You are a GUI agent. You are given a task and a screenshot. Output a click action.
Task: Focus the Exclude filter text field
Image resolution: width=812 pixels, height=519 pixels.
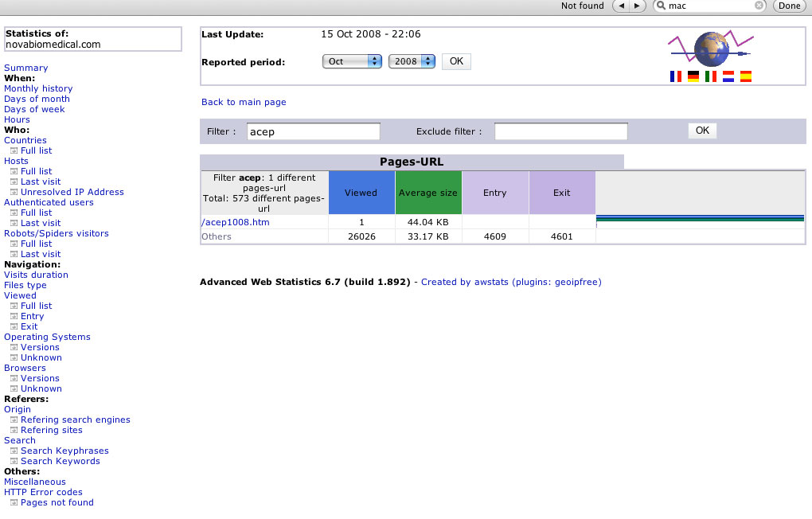560,131
